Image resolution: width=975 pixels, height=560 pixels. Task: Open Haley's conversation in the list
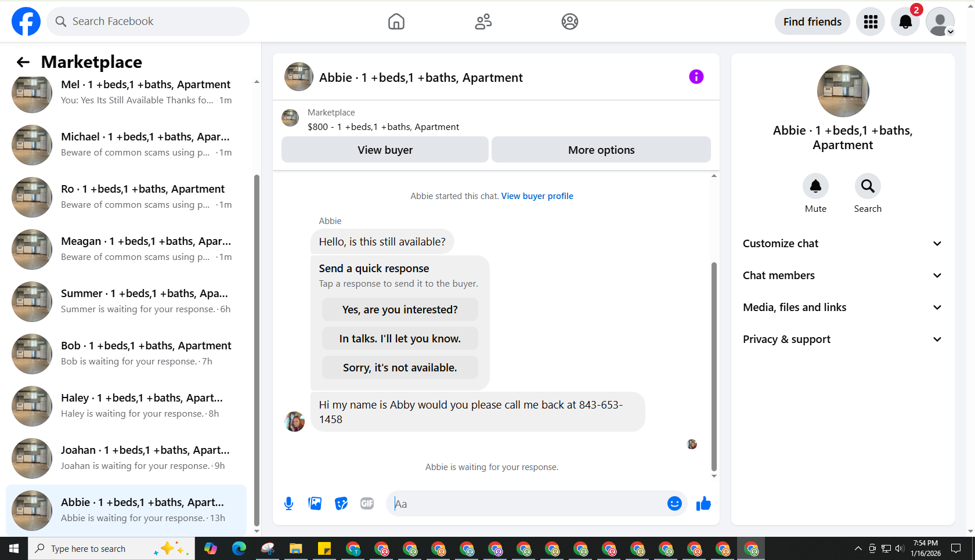[126, 406]
